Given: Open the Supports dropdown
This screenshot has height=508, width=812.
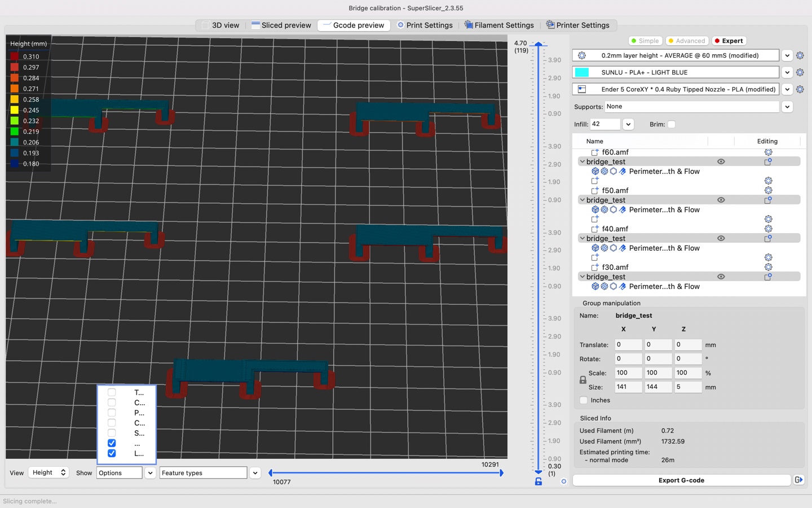Looking at the screenshot, I should (x=788, y=106).
